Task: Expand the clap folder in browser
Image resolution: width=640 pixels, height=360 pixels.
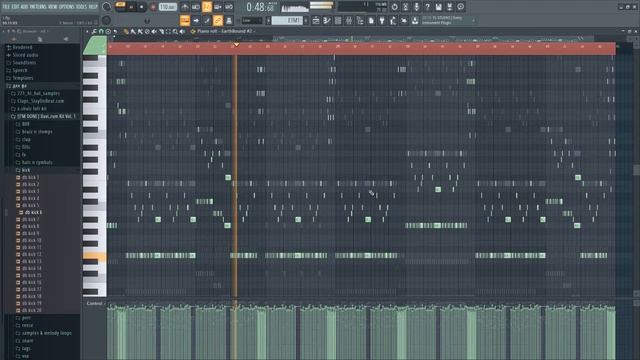Action: (x=27, y=139)
